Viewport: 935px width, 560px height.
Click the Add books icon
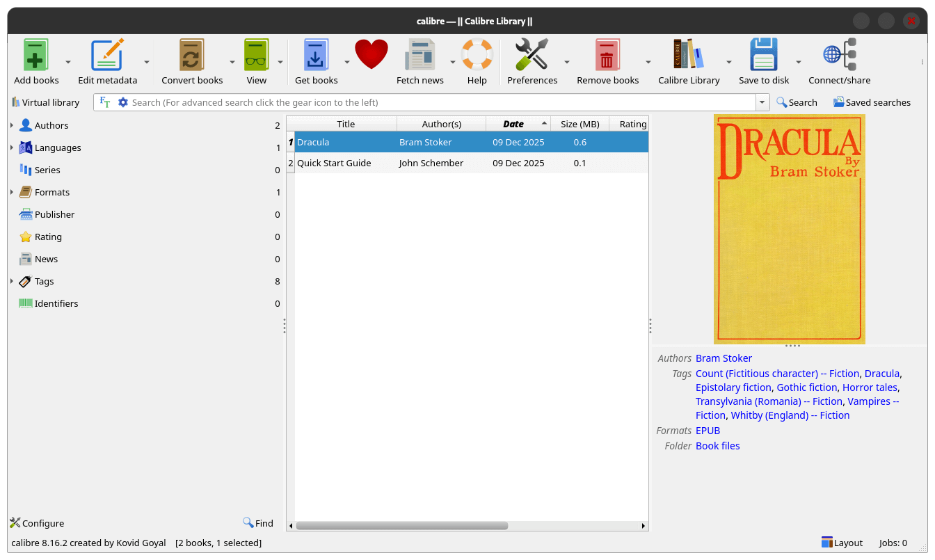click(x=36, y=56)
